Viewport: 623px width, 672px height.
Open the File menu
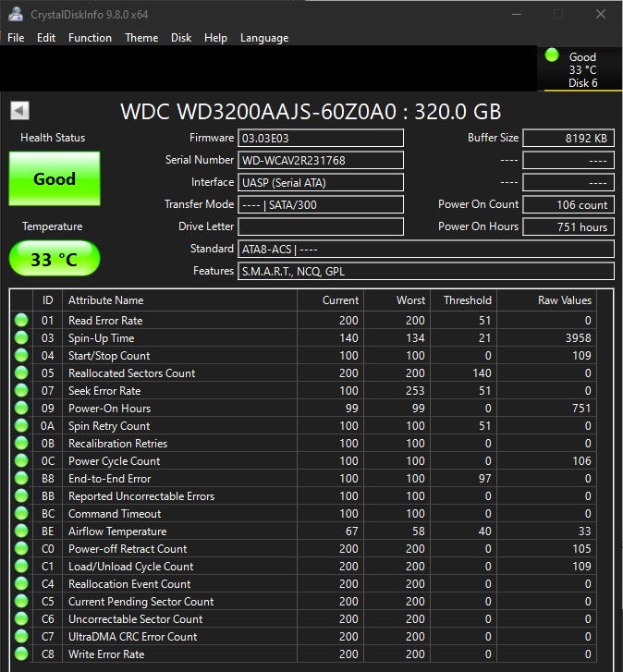pyautogui.click(x=16, y=38)
